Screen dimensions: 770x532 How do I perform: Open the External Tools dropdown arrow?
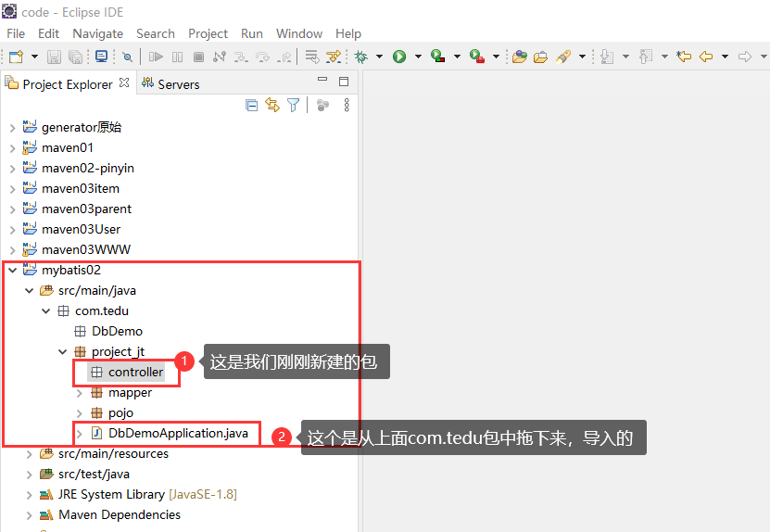coord(496,57)
